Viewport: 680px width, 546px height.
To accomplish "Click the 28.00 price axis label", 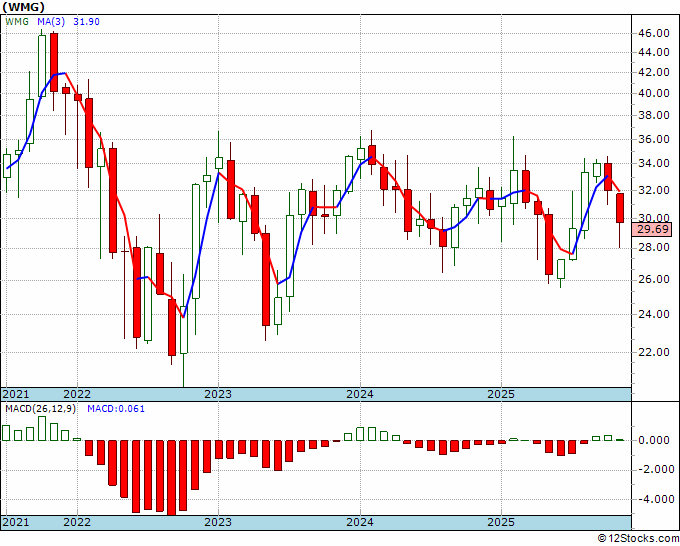I will pyautogui.click(x=653, y=248).
